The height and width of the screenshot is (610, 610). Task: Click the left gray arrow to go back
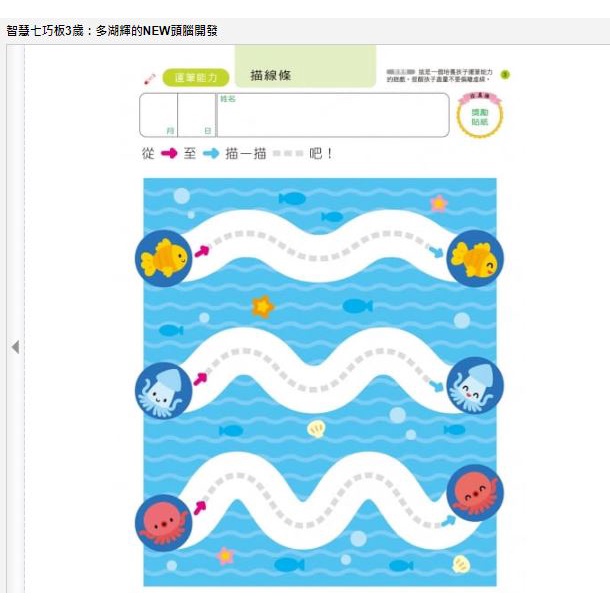pos(16,347)
